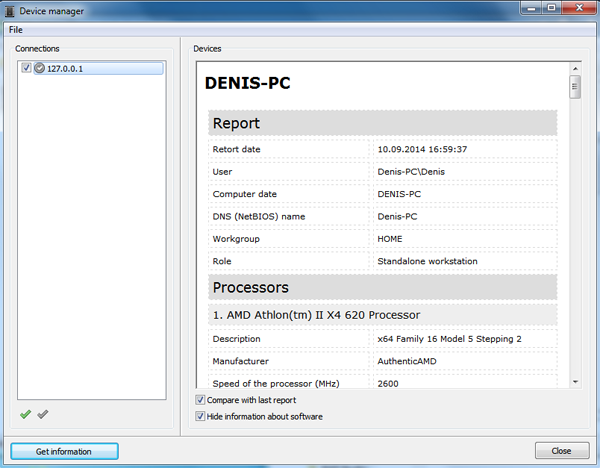The height and width of the screenshot is (468, 600).
Task: Click the Computer date label
Action: (x=245, y=194)
